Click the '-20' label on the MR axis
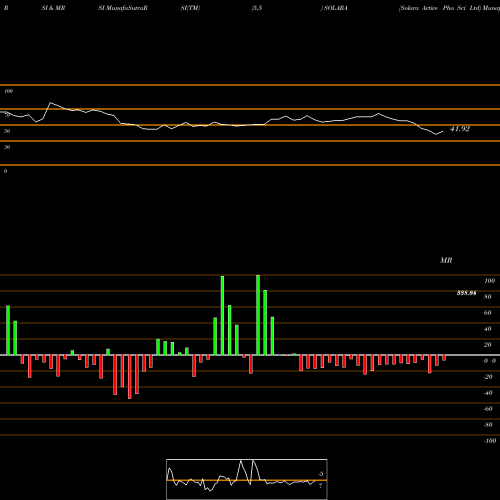This screenshot has width=500, height=500. click(x=488, y=377)
